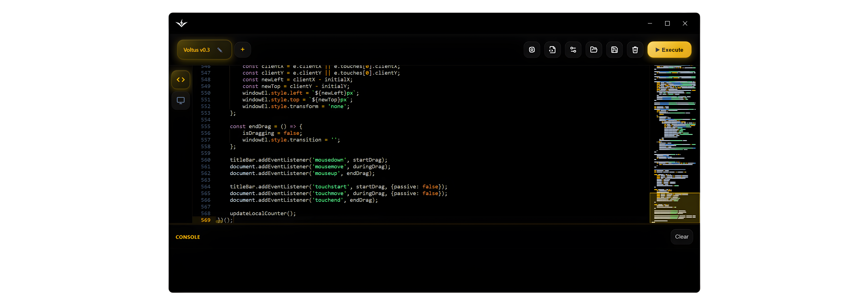Toggle the code editor view in the sidebar
Screen dimensions: 868x304
(x=181, y=79)
